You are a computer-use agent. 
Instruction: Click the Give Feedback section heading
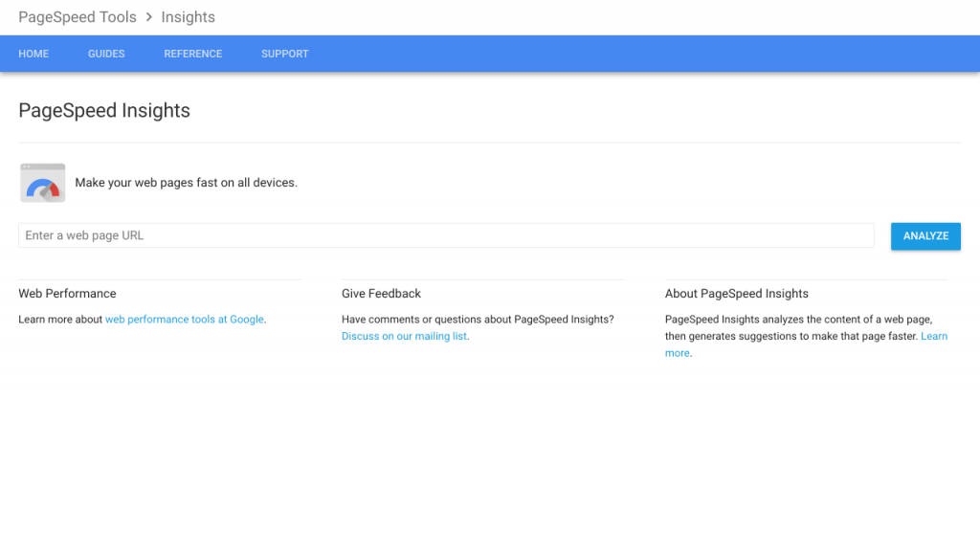point(381,294)
